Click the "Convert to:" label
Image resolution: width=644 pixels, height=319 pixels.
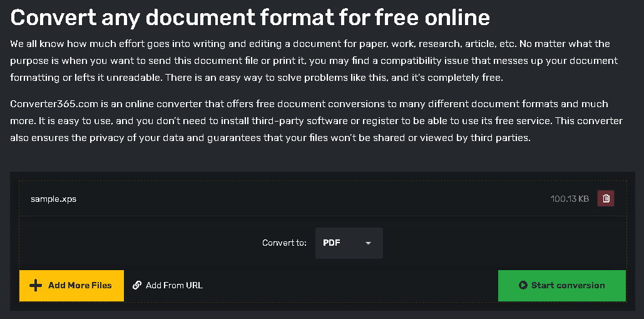pyautogui.click(x=285, y=243)
